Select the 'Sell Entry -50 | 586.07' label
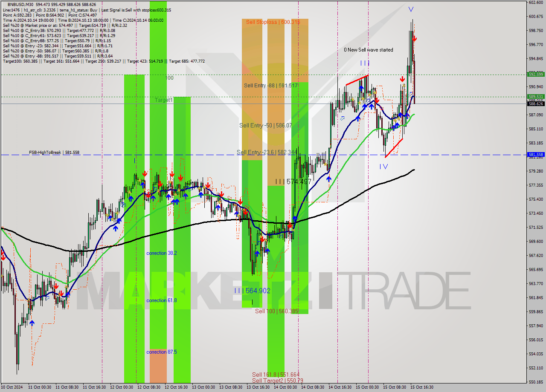 [x=266, y=125]
